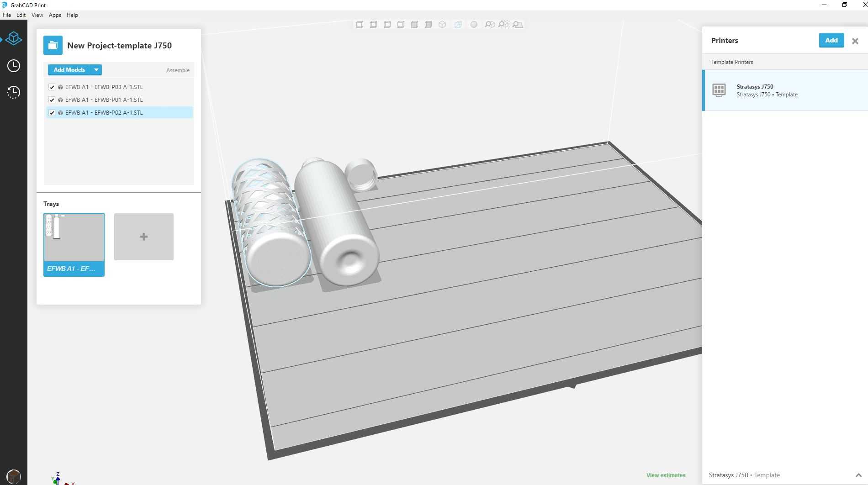The image size is (868, 485).
Task: Open the File menu
Action: pyautogui.click(x=7, y=15)
